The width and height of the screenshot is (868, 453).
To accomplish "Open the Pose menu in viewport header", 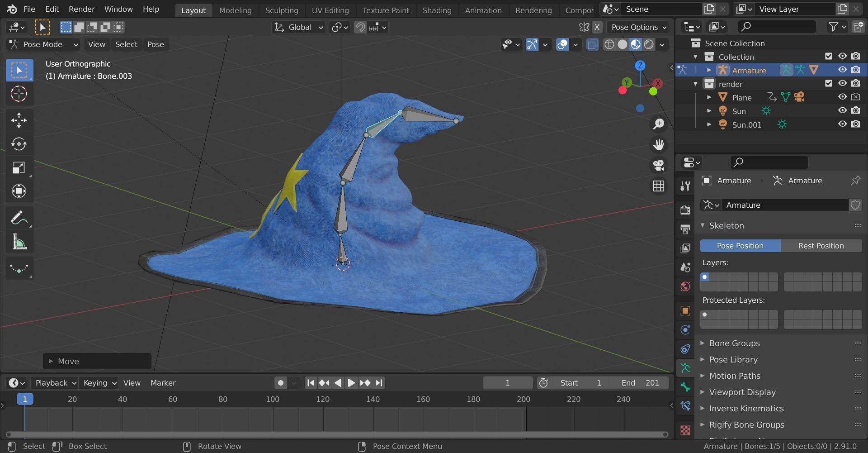I will point(156,44).
